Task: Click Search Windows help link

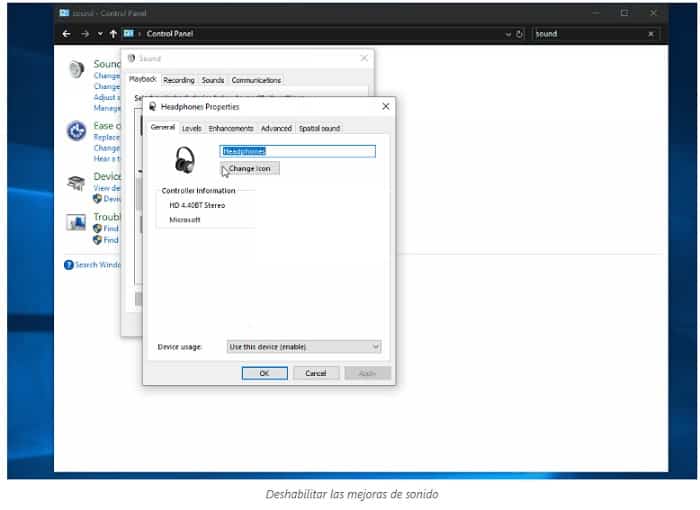Action: click(98, 265)
